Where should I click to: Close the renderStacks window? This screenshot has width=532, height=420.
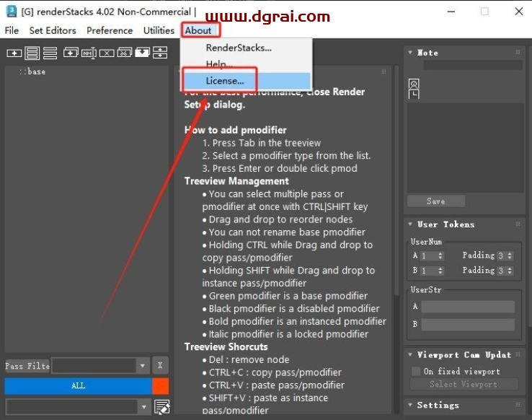tap(518, 12)
